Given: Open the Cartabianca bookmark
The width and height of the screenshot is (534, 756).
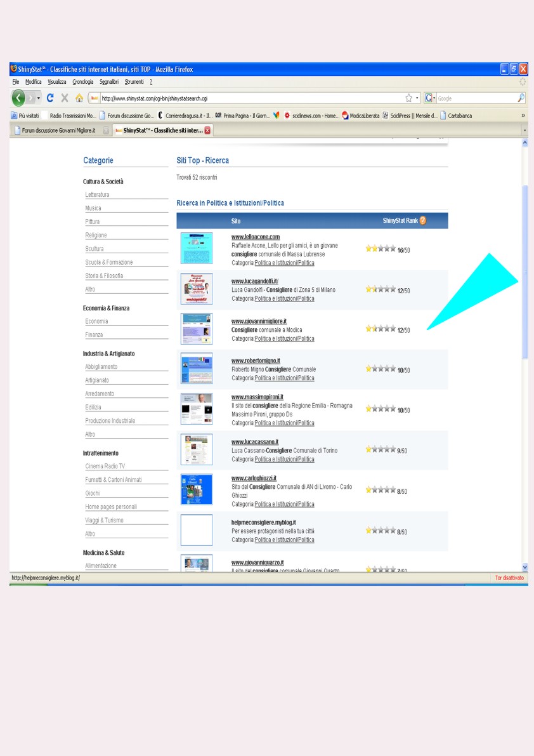Looking at the screenshot, I should click(x=456, y=116).
